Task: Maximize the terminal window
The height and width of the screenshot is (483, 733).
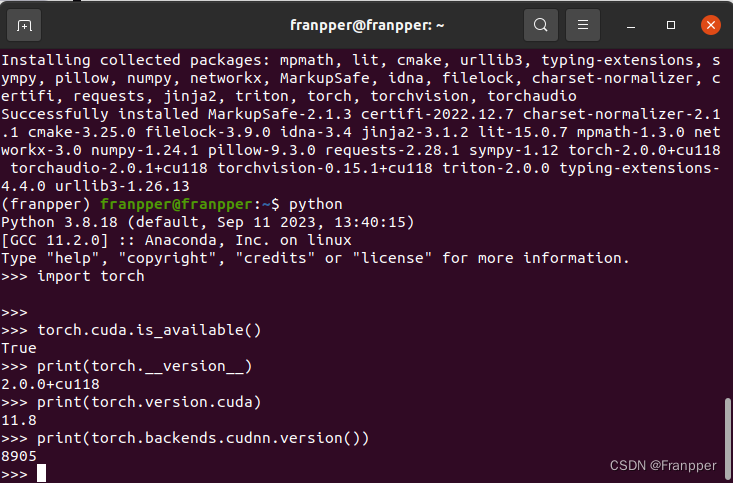Action: (x=671, y=24)
